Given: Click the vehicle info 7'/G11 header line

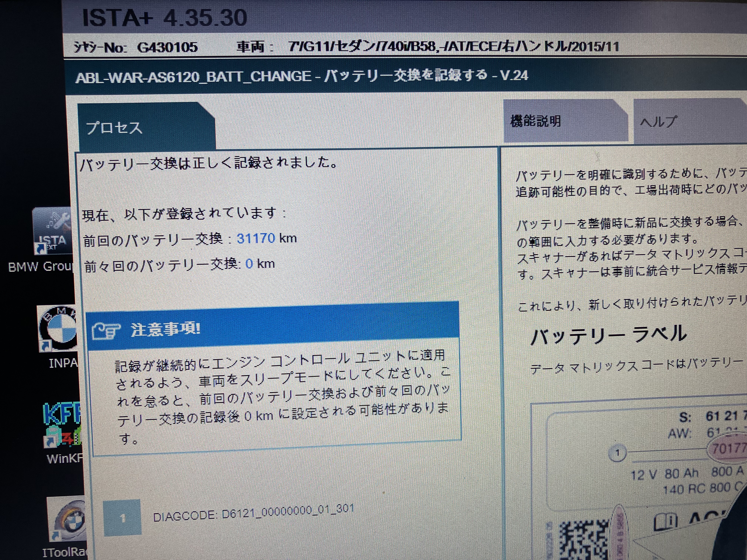Looking at the screenshot, I should click(x=454, y=46).
